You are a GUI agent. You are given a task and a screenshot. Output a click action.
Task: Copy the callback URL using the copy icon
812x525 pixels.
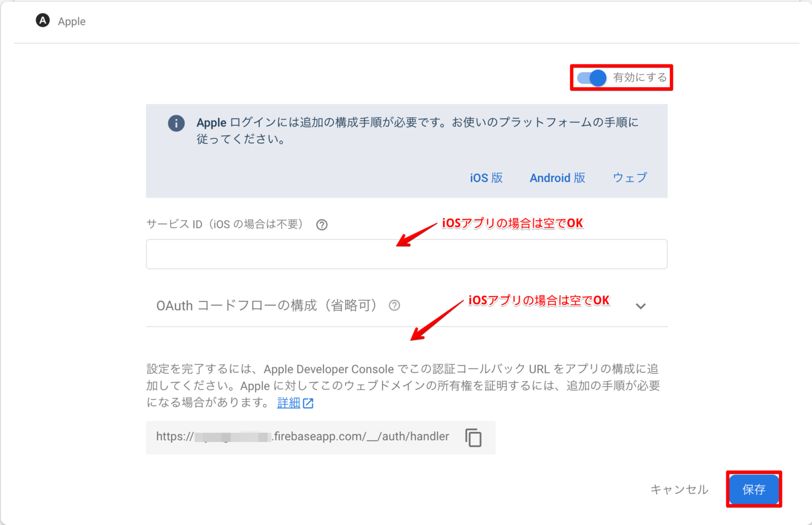click(x=473, y=437)
